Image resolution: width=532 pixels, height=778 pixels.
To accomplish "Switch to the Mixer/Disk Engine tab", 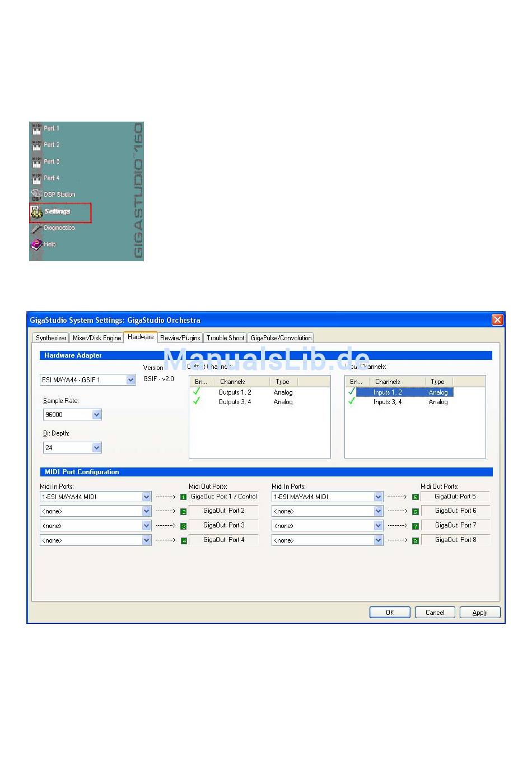I will (x=97, y=338).
